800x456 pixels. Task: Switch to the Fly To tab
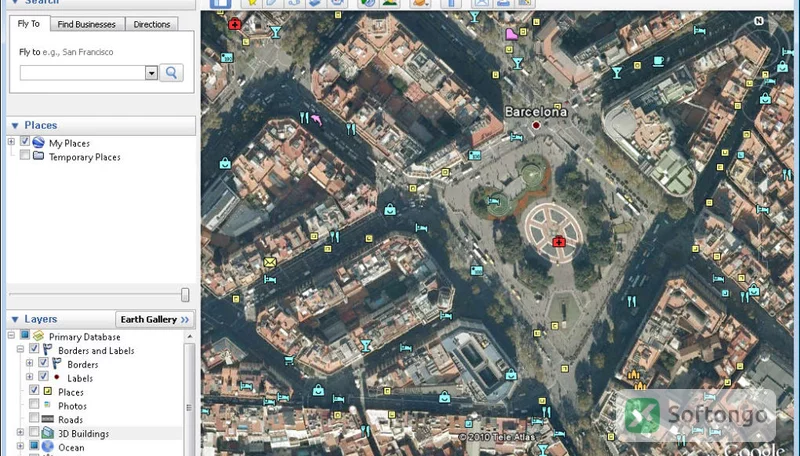coord(29,23)
